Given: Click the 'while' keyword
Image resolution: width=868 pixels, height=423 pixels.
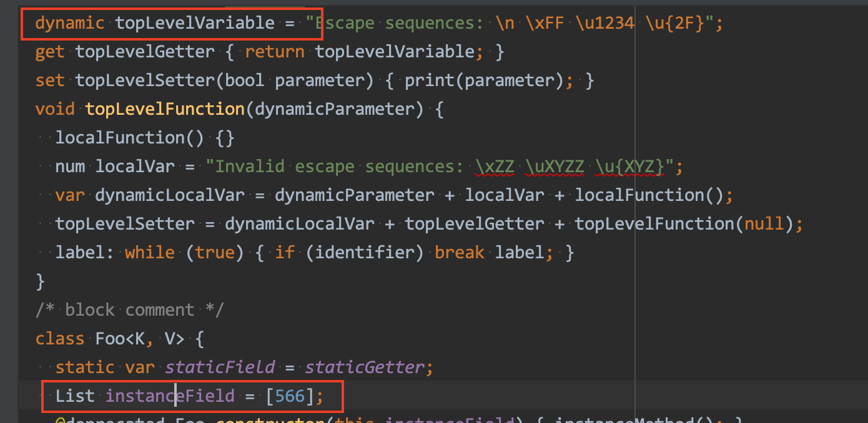Looking at the screenshot, I should pyautogui.click(x=150, y=252).
